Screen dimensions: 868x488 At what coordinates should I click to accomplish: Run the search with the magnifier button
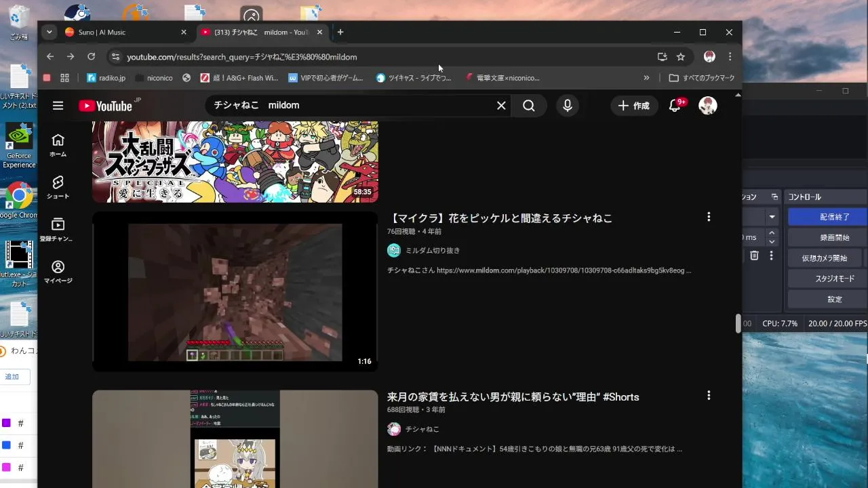click(x=529, y=106)
